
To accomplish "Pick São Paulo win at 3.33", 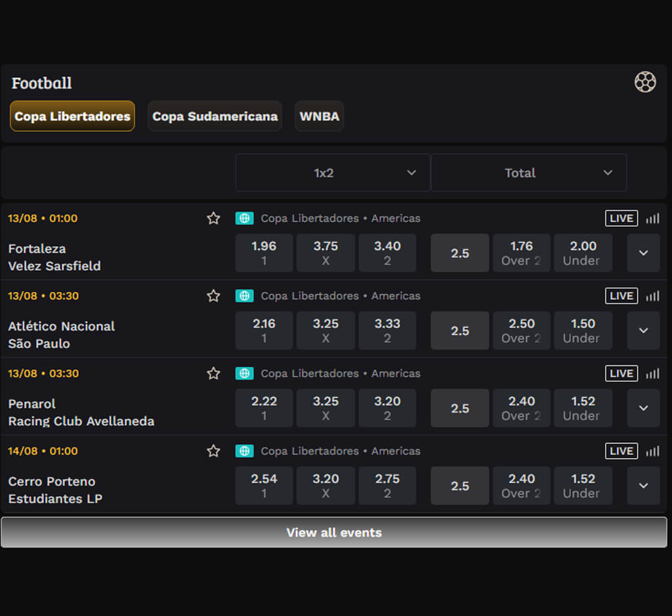I will pyautogui.click(x=387, y=331).
